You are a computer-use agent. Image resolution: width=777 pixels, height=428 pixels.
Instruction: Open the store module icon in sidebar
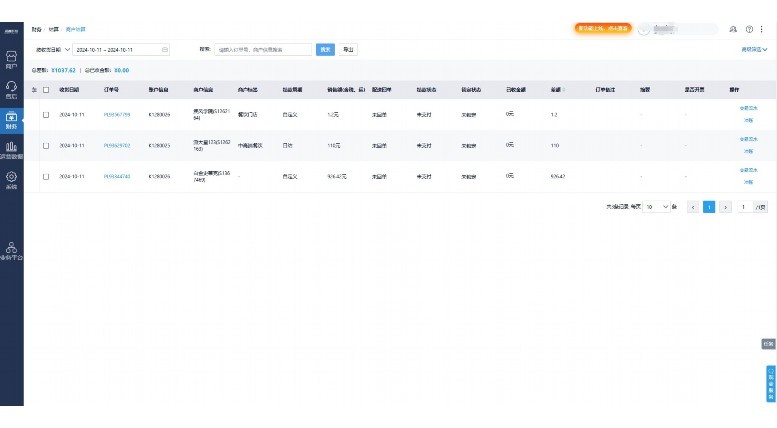tap(11, 56)
